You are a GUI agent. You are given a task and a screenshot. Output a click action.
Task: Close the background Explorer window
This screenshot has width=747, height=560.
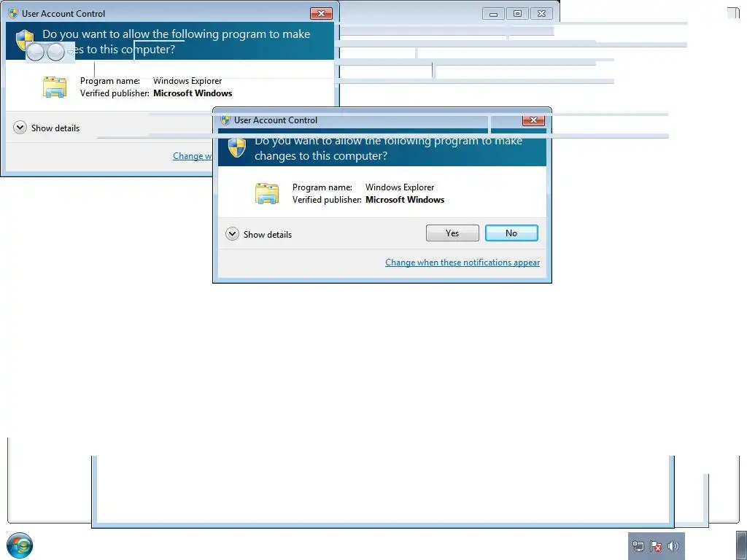[542, 14]
